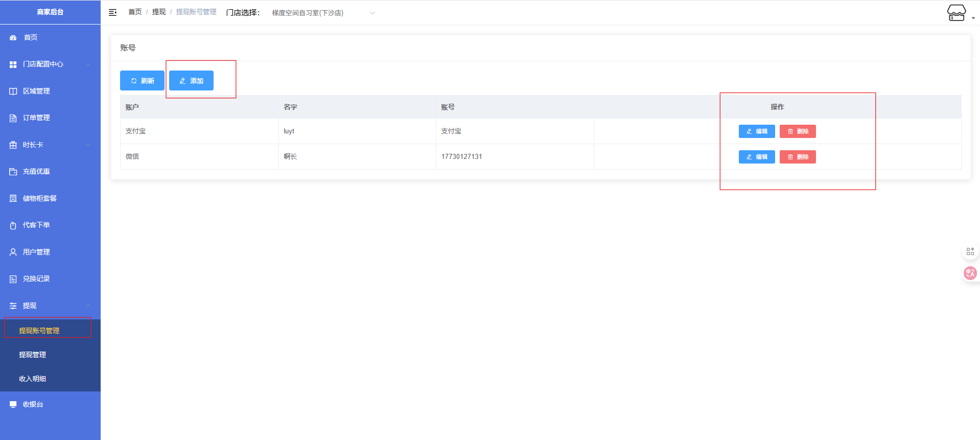Viewport: 980px width, 440px height.
Task: Click the 添加 add account button
Action: (x=191, y=81)
